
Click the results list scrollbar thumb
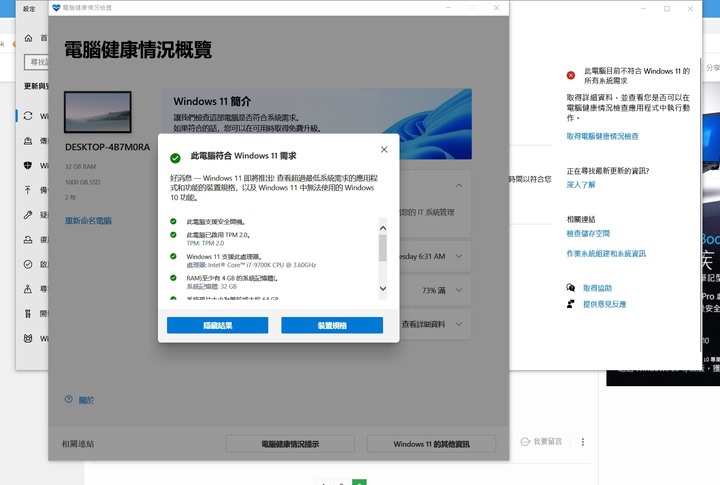coord(382,248)
